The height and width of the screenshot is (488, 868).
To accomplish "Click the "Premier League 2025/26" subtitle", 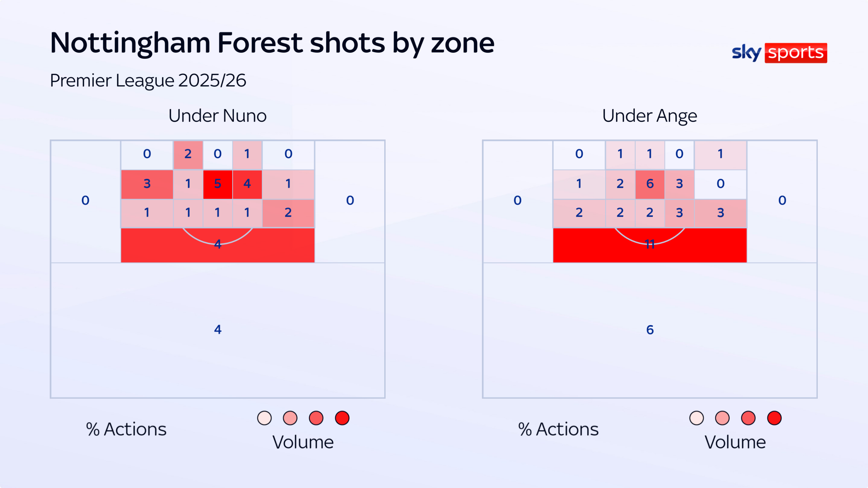I will coord(148,80).
